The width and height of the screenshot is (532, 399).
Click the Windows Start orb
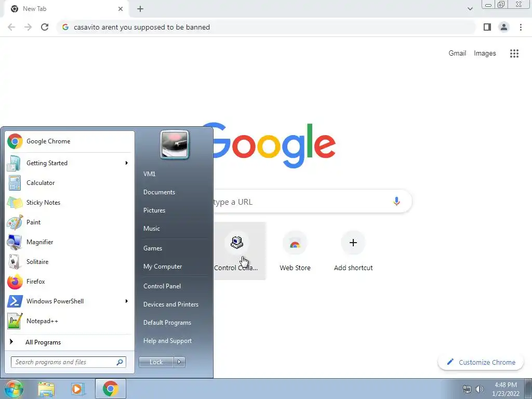pos(14,389)
